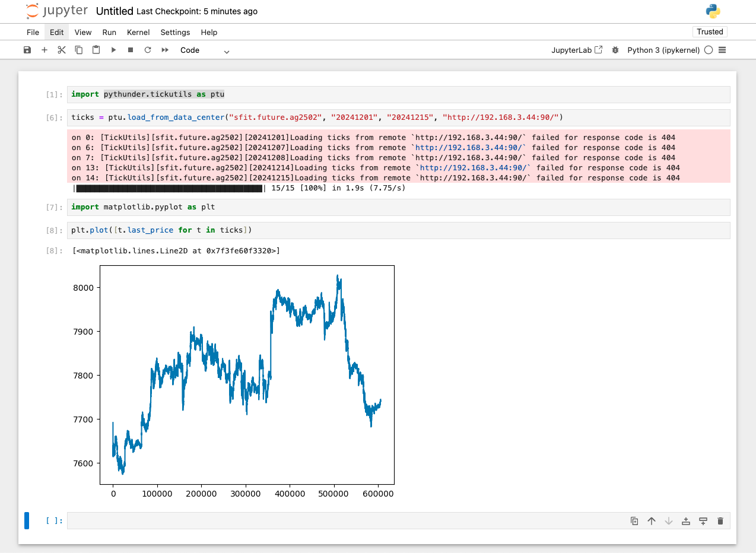The height and width of the screenshot is (553, 756).
Task: Open the Kernel menu
Action: (138, 33)
